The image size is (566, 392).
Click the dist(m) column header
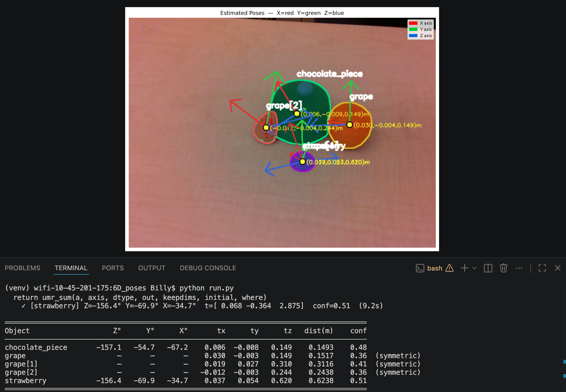point(319,331)
